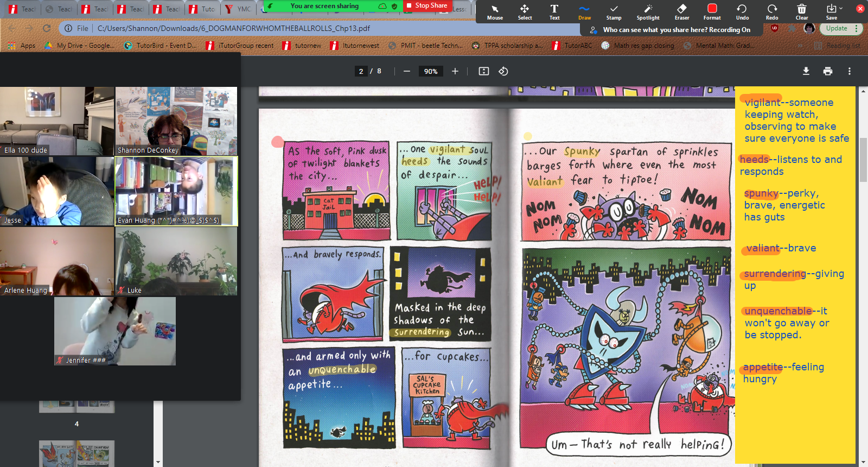Open the Chrome profile avatar
Image resolution: width=868 pixels, height=467 pixels.
click(809, 28)
